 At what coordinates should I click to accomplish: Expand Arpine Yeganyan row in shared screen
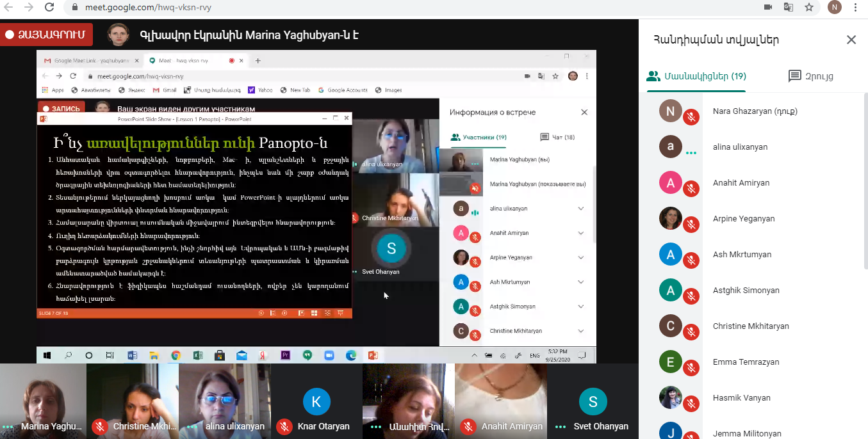[581, 257]
